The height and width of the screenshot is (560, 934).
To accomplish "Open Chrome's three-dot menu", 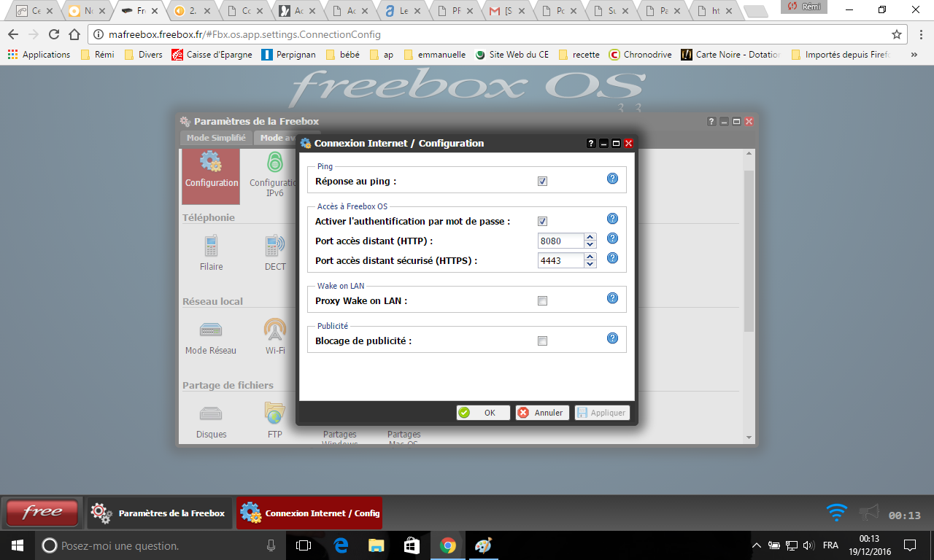I will tap(920, 34).
